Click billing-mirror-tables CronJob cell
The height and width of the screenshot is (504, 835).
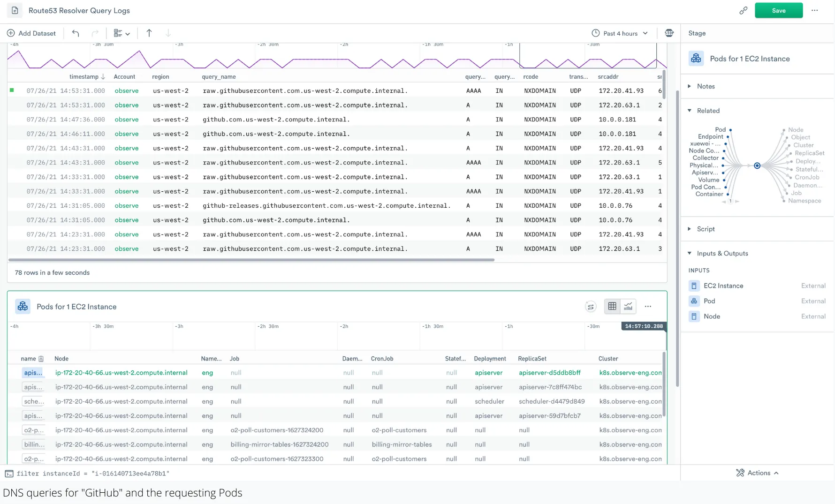(402, 444)
